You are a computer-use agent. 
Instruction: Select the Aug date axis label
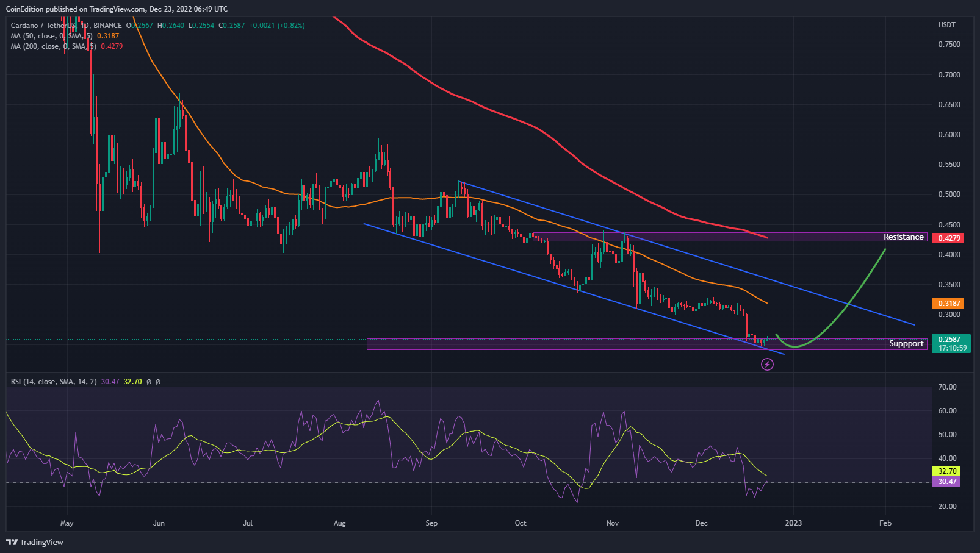[x=340, y=523]
